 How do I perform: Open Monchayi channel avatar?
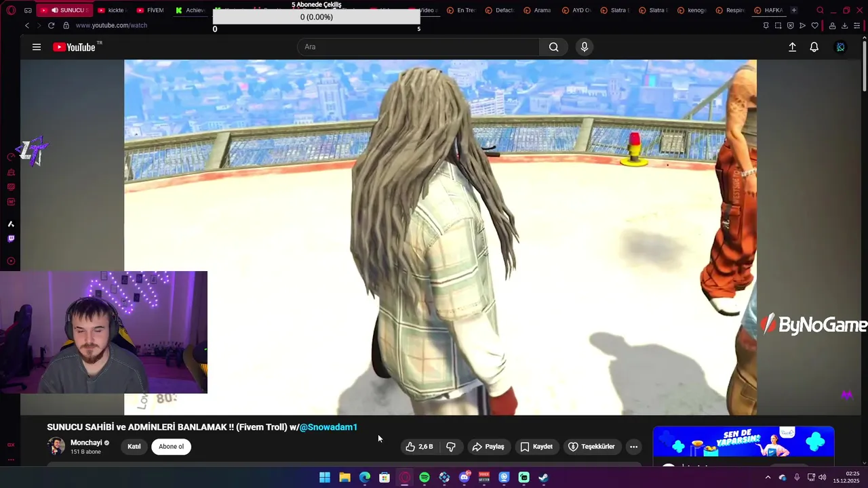point(56,446)
